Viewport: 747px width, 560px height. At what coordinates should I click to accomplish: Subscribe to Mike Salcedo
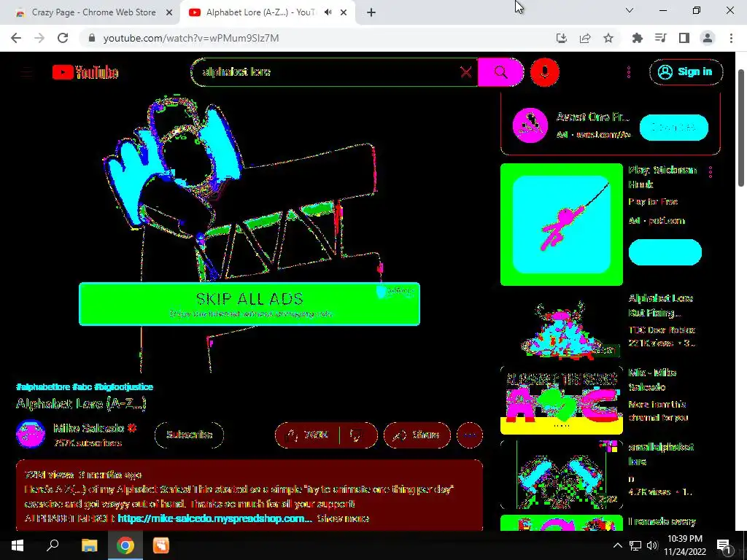coord(189,435)
